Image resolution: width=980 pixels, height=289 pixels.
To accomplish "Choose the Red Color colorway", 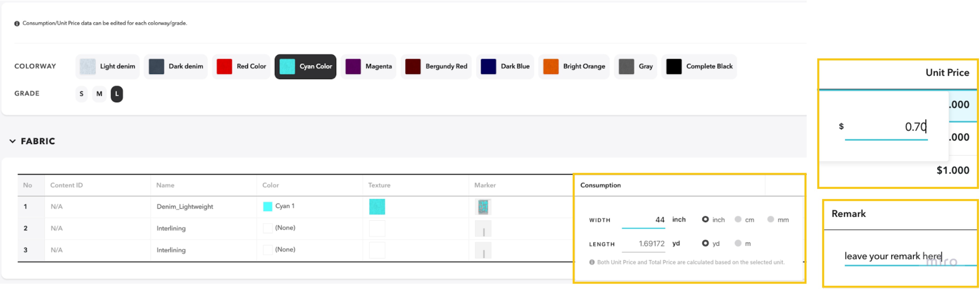I will 242,67.
